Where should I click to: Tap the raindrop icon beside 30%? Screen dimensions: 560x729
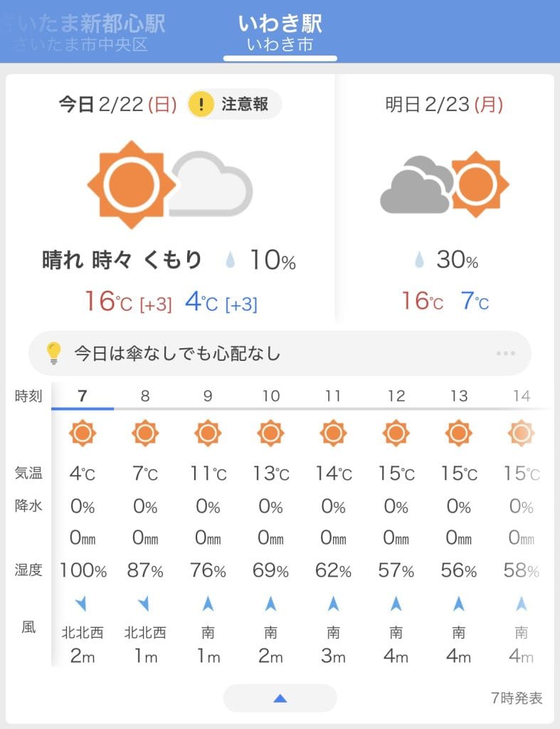coord(419,261)
